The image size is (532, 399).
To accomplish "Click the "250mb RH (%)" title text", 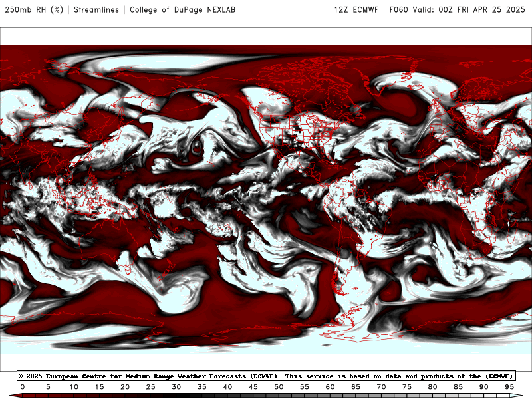I will point(34,9).
